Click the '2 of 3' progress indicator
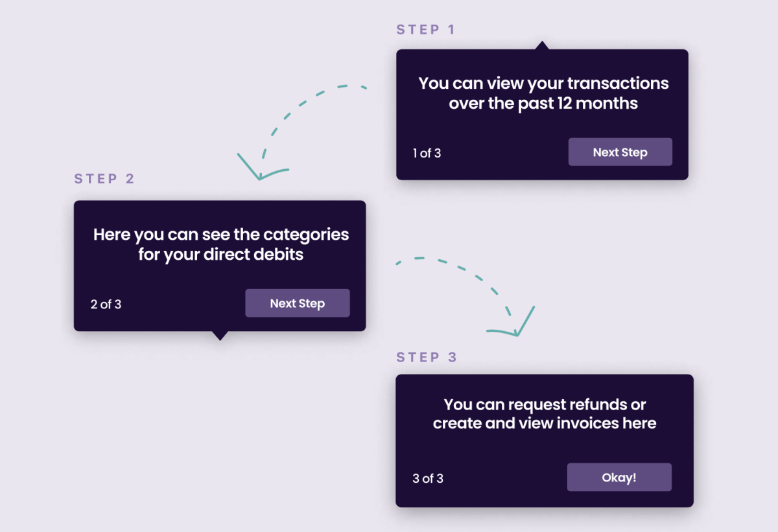778x532 pixels. click(x=106, y=304)
